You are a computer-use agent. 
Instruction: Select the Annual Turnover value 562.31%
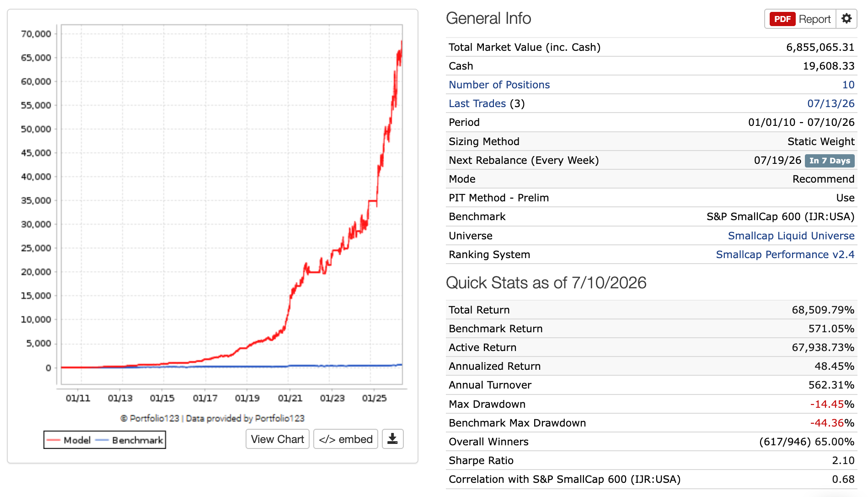tap(831, 385)
